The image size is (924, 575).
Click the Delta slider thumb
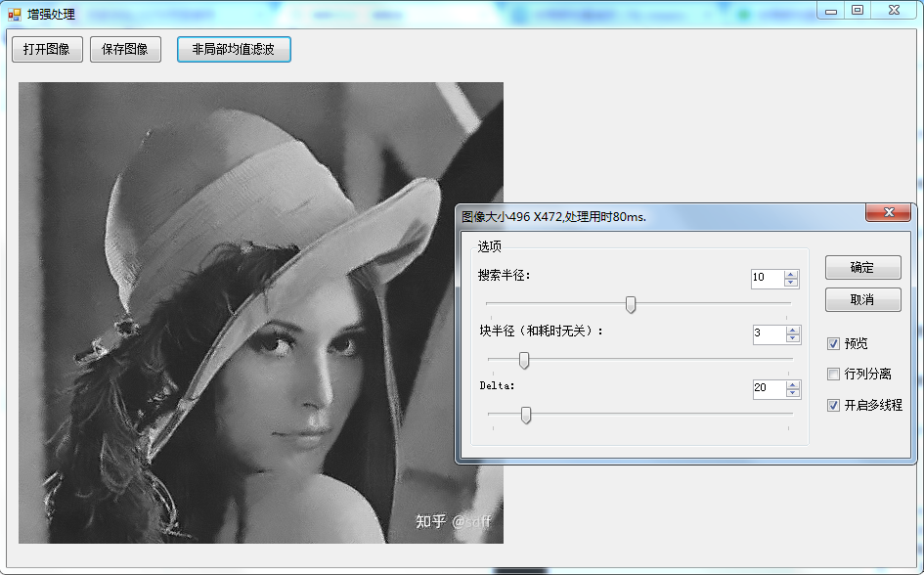[x=526, y=415]
